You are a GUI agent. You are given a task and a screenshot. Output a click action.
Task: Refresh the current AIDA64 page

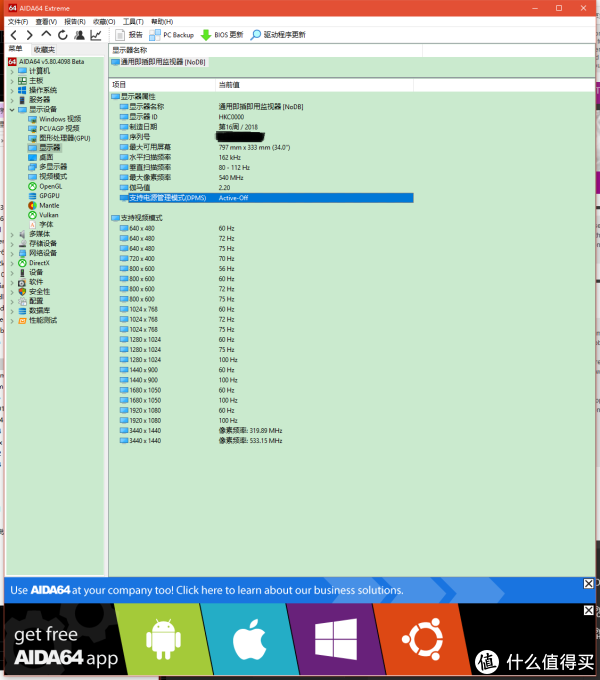tap(63, 35)
